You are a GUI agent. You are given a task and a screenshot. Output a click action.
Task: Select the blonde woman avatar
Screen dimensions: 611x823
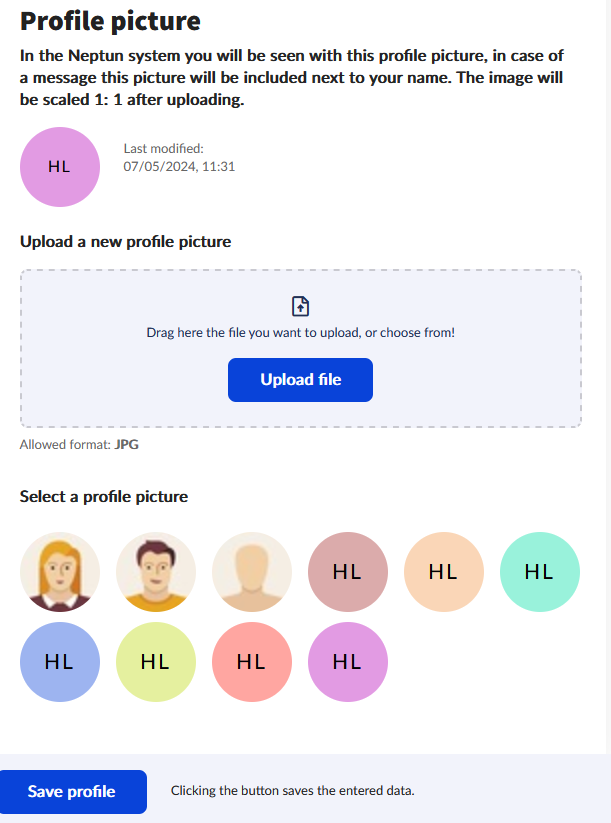coord(60,572)
